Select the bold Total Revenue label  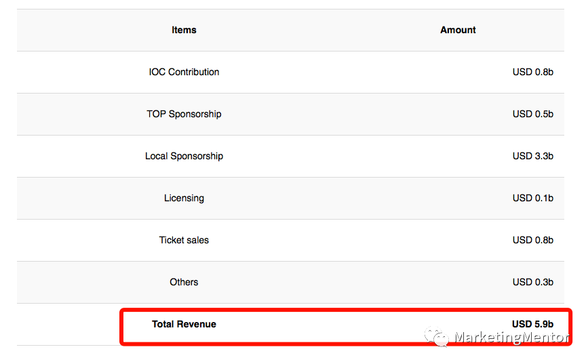[184, 324]
